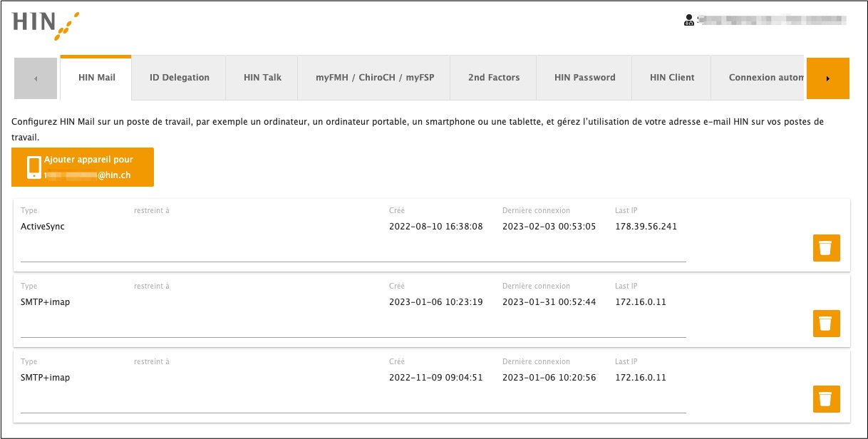Switch to the HIN Password tab

point(585,78)
